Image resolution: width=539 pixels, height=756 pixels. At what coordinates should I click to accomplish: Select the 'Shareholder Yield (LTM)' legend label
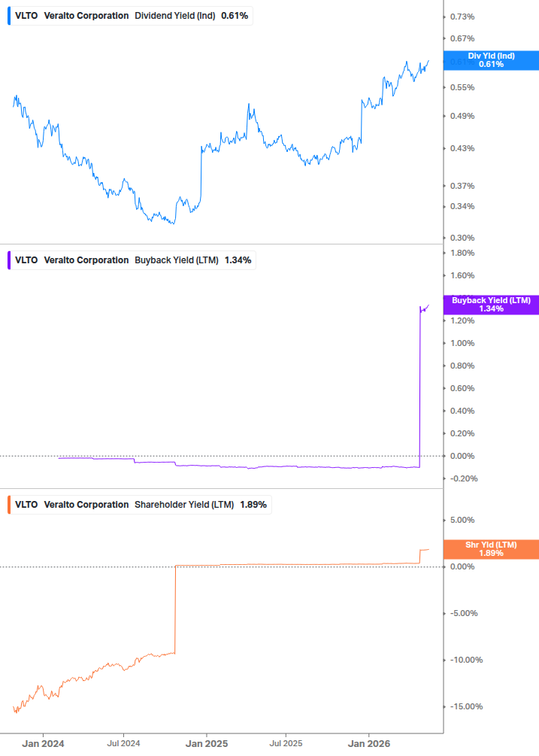click(x=184, y=505)
